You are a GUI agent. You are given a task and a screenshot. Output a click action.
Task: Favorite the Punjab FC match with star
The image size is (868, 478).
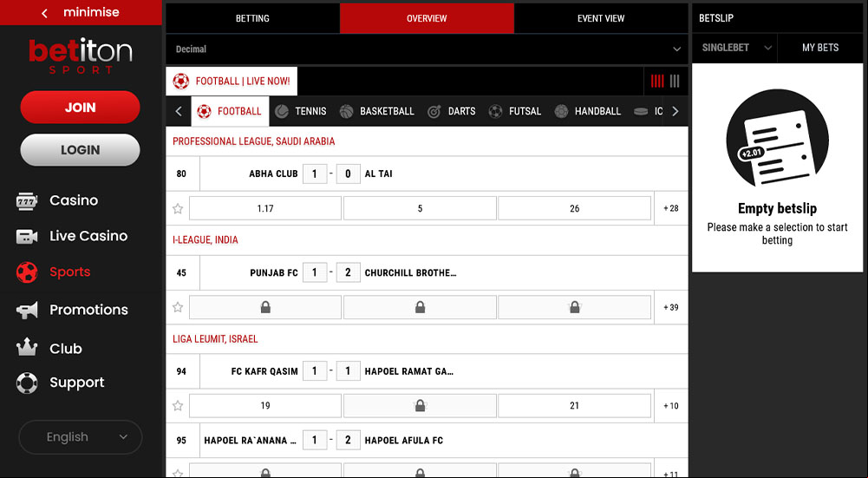pyautogui.click(x=178, y=307)
